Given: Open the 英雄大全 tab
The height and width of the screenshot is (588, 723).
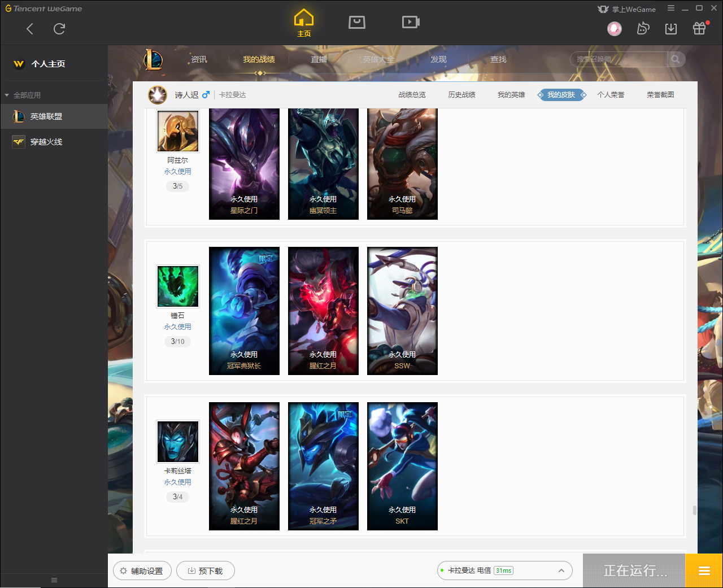Looking at the screenshot, I should pyautogui.click(x=378, y=59).
